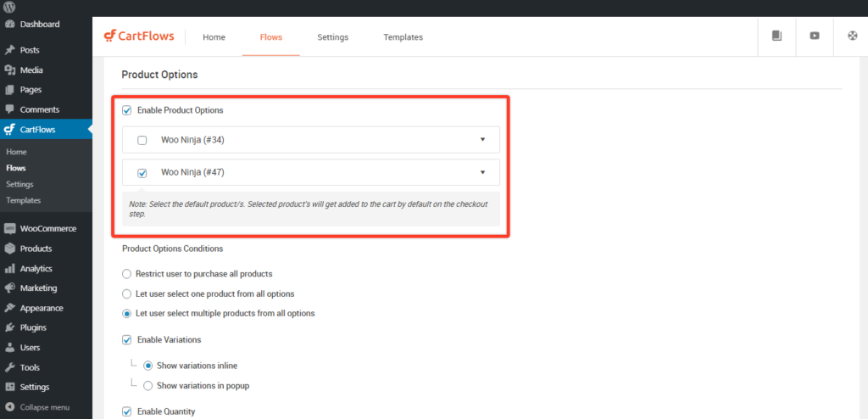Click the Posts pushpin icon

tap(9, 50)
